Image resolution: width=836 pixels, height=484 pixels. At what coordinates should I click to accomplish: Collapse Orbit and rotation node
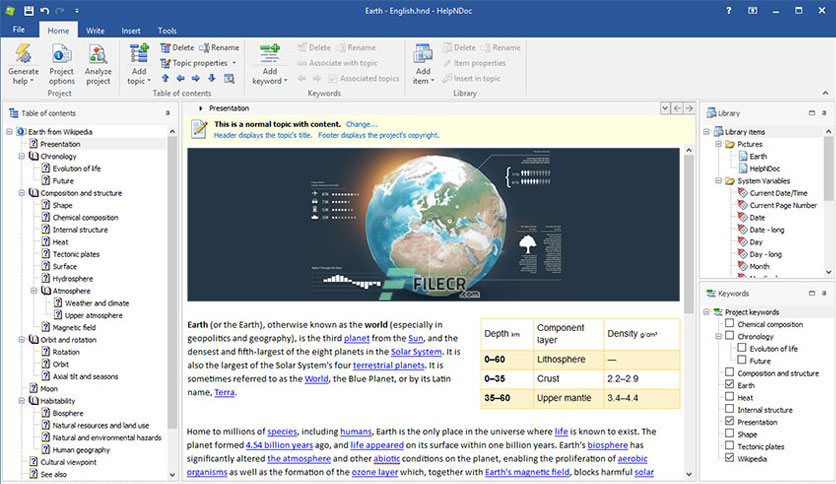click(x=21, y=340)
